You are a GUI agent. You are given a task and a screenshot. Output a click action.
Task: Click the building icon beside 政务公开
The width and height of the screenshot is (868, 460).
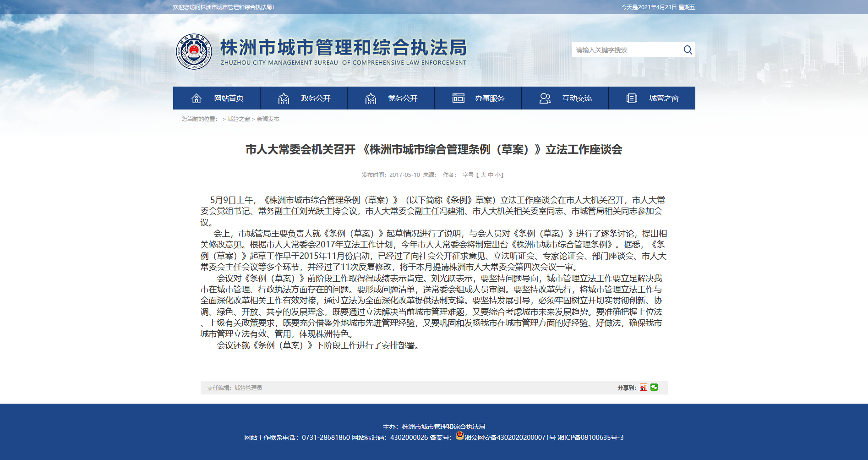(x=284, y=98)
